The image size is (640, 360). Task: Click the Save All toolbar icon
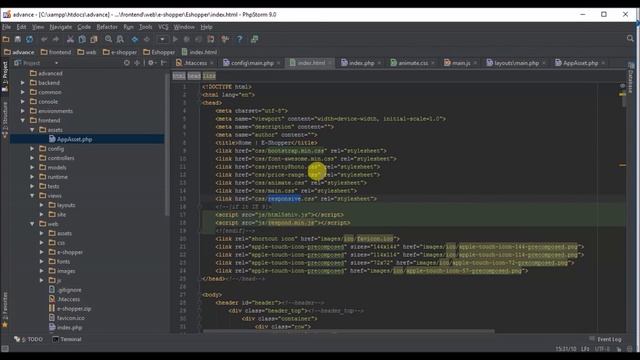coord(18,39)
